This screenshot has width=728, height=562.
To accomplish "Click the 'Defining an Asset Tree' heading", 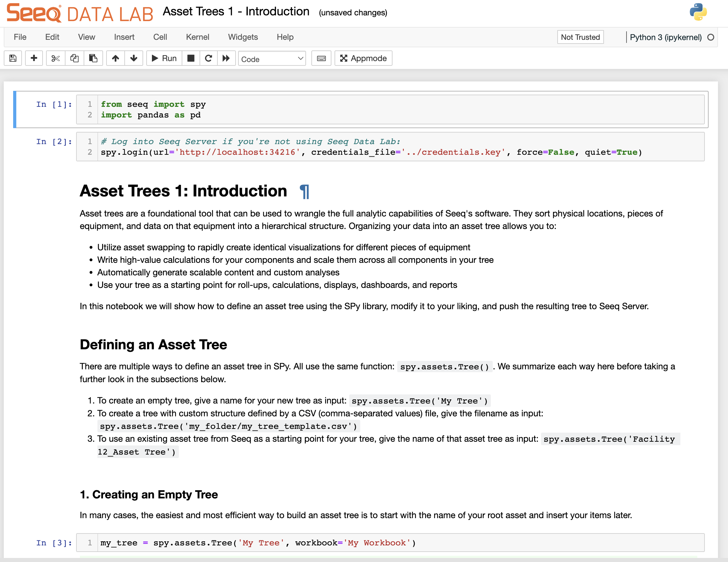I will 153,345.
